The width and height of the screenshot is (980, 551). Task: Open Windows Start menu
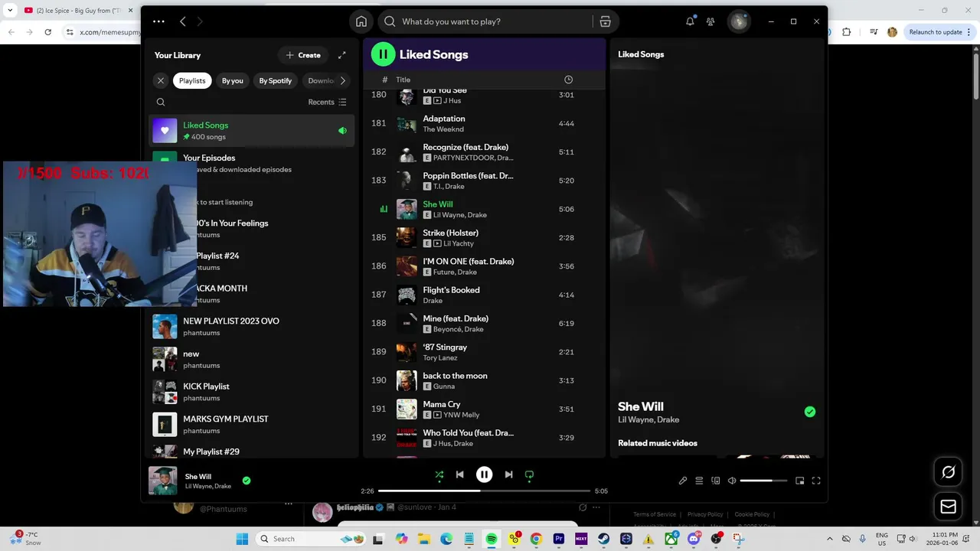242,539
